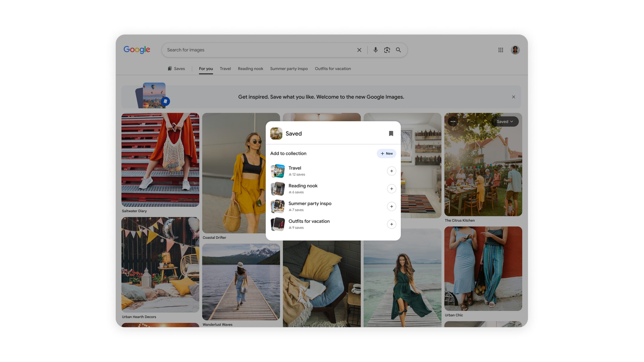This screenshot has height=362, width=644.
Task: Open the Saltwater Diary image
Action: 160,160
